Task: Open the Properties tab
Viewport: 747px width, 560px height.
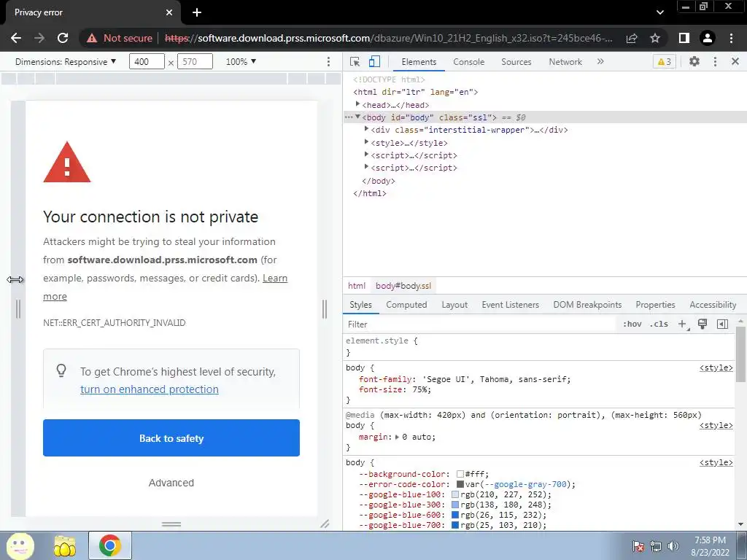Action: pyautogui.click(x=655, y=305)
